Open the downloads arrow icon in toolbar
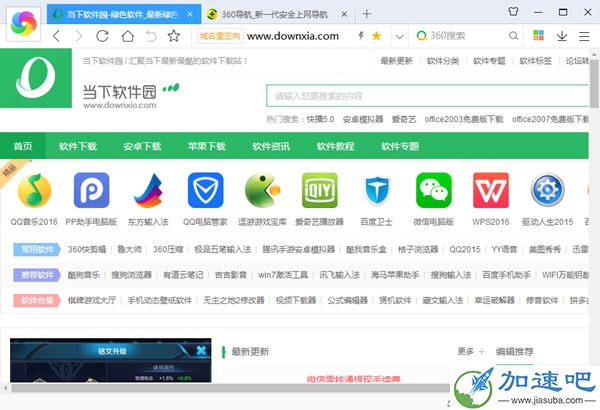 click(561, 35)
